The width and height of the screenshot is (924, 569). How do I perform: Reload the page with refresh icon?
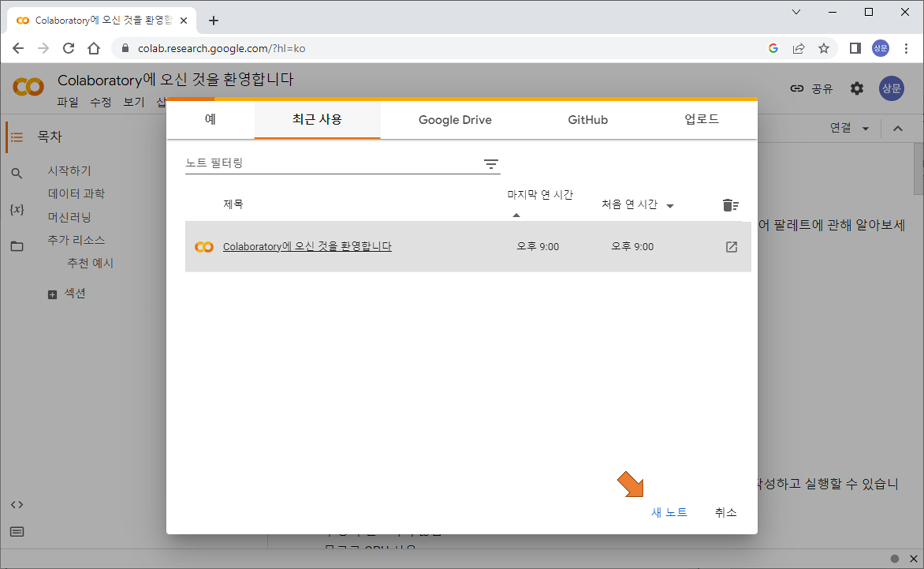pyautogui.click(x=68, y=48)
